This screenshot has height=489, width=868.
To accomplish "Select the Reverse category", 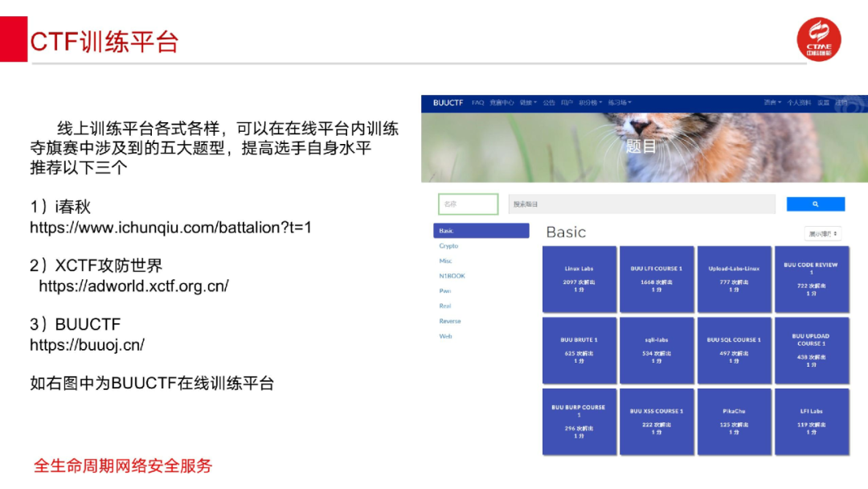I will 449,321.
